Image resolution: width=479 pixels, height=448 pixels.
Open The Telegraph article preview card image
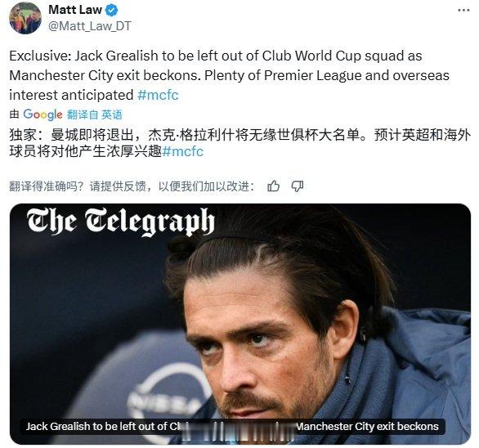[240, 324]
